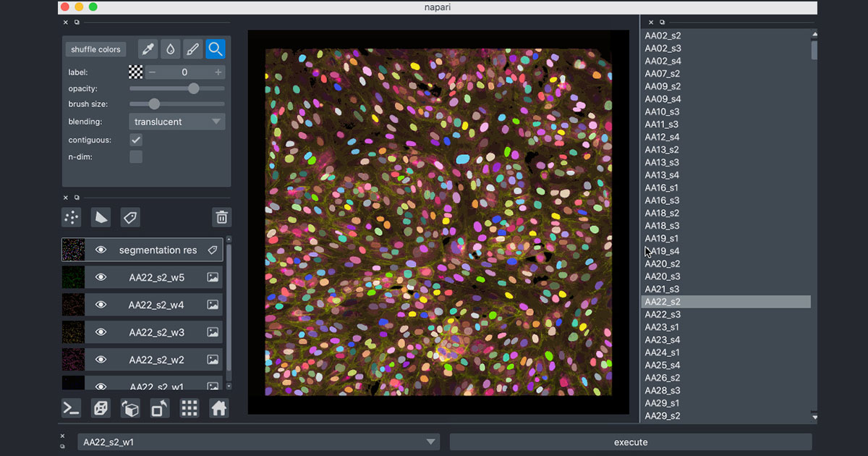Select the segmentation res layer thumbnail

pos(73,250)
